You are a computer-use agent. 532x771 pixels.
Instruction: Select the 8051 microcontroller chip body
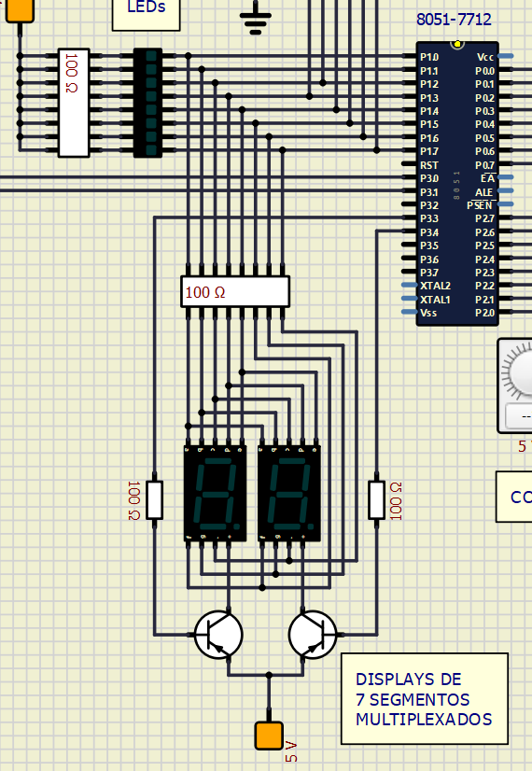457,183
